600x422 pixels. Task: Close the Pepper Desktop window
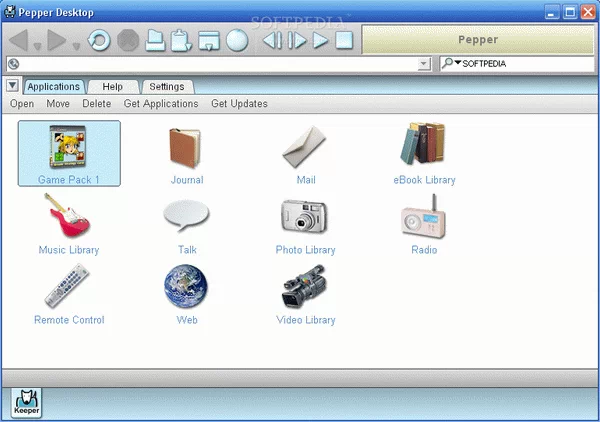click(x=588, y=12)
